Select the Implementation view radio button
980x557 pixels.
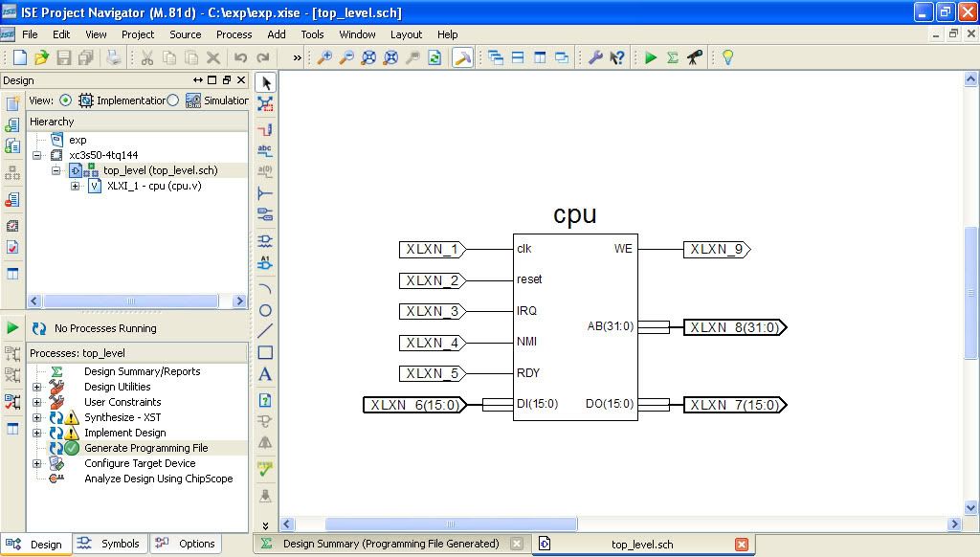tap(65, 100)
